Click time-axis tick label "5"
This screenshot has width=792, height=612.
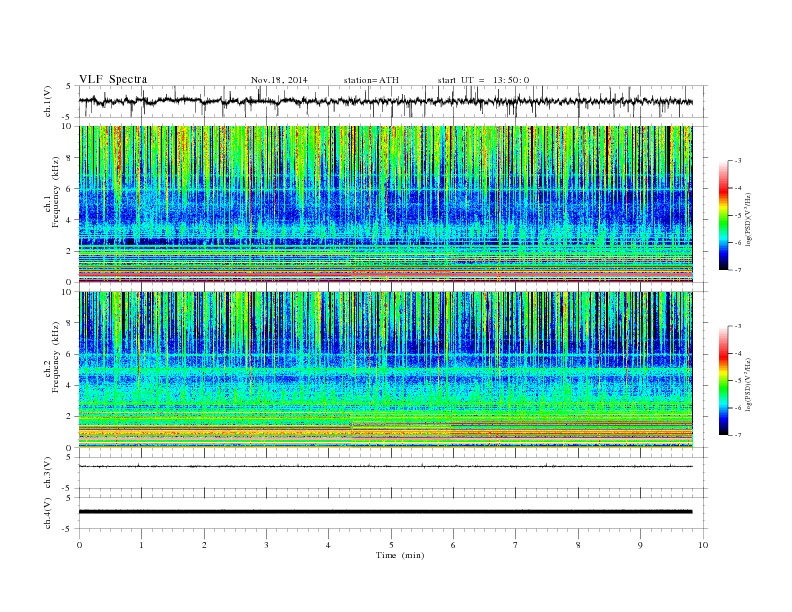coord(391,545)
